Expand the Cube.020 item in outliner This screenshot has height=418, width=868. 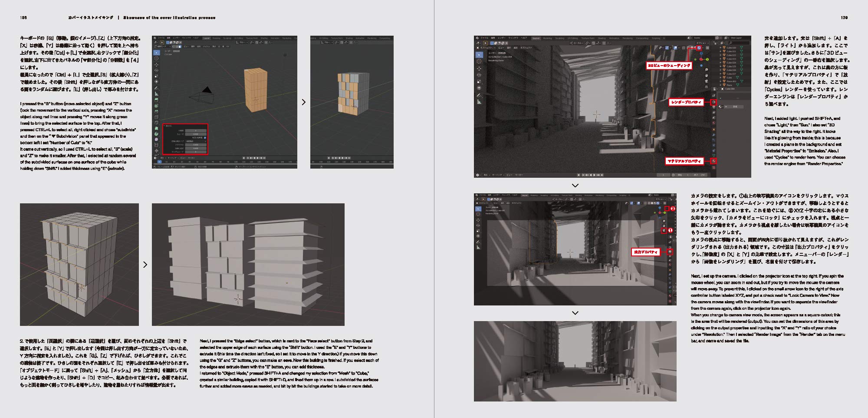click(x=721, y=48)
